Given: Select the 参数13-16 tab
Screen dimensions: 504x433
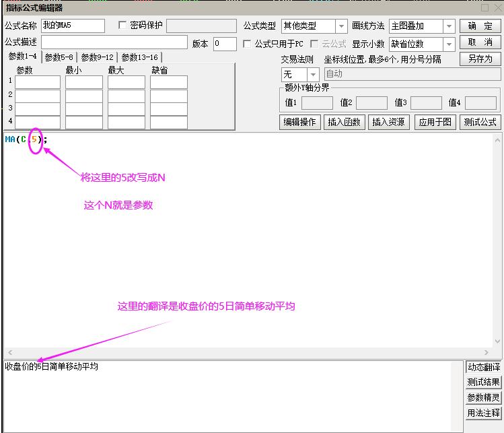Looking at the screenshot, I should point(139,57).
